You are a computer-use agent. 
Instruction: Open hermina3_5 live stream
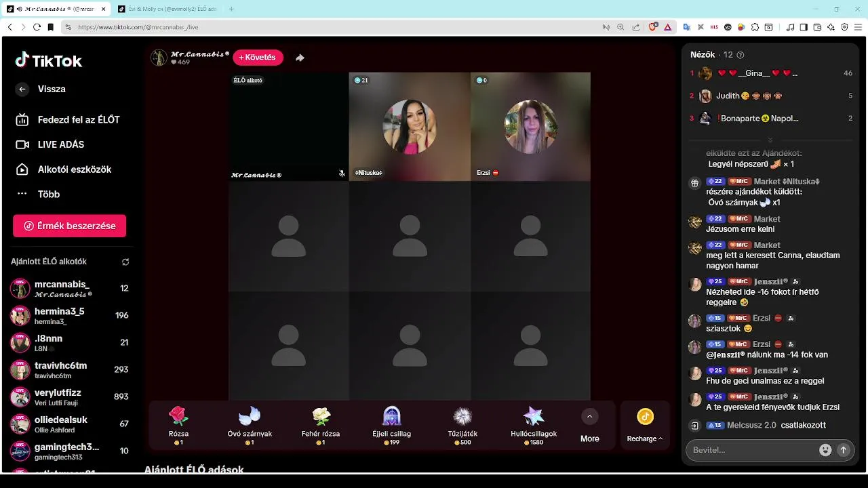click(69, 316)
